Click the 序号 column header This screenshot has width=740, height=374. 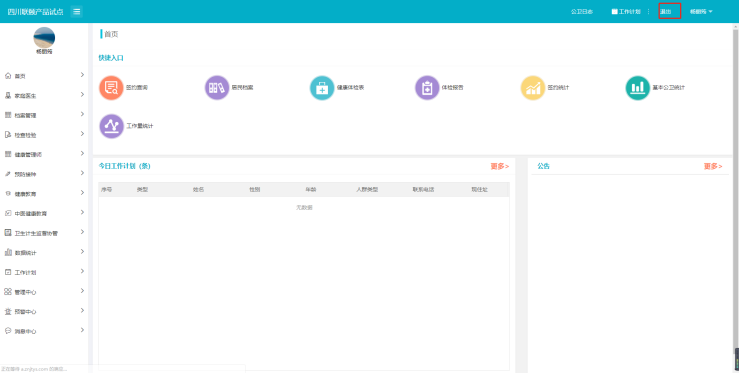(107, 189)
